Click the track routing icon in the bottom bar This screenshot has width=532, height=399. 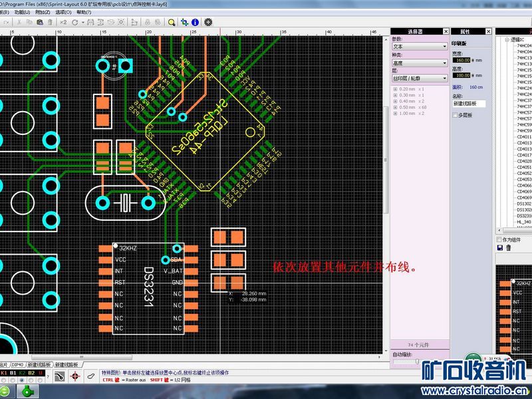click(x=59, y=376)
